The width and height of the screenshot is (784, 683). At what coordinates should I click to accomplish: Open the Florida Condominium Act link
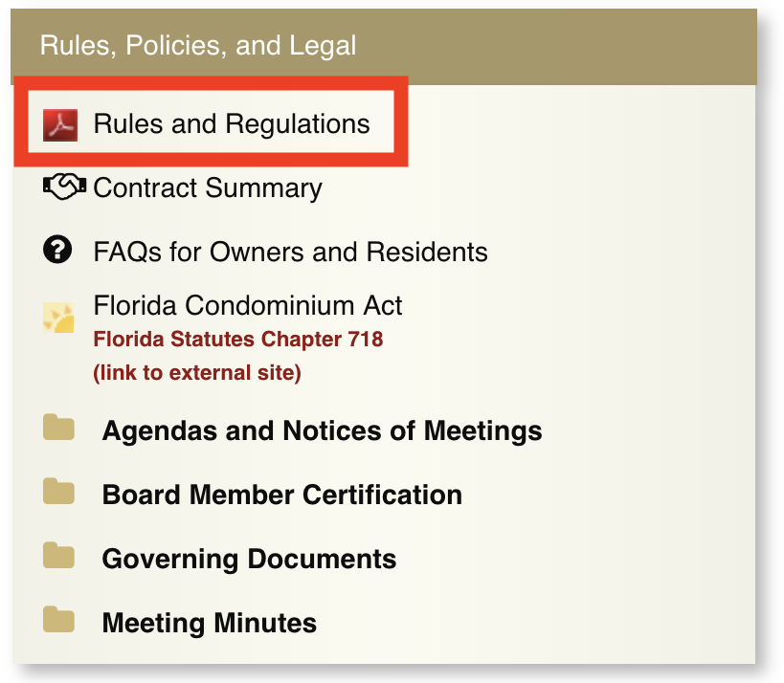coord(248,306)
